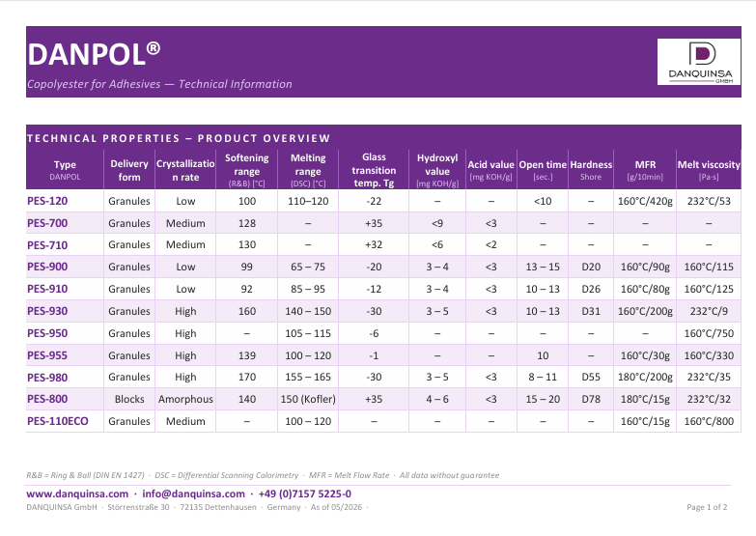The image size is (756, 536).
Task: Click the "Softening range" column header
Action: [247, 170]
